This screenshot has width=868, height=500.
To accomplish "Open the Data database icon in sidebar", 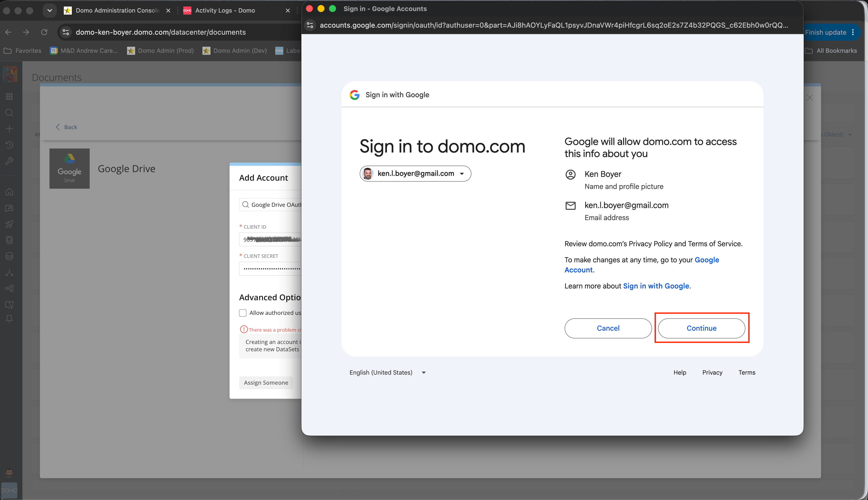I will [9, 256].
